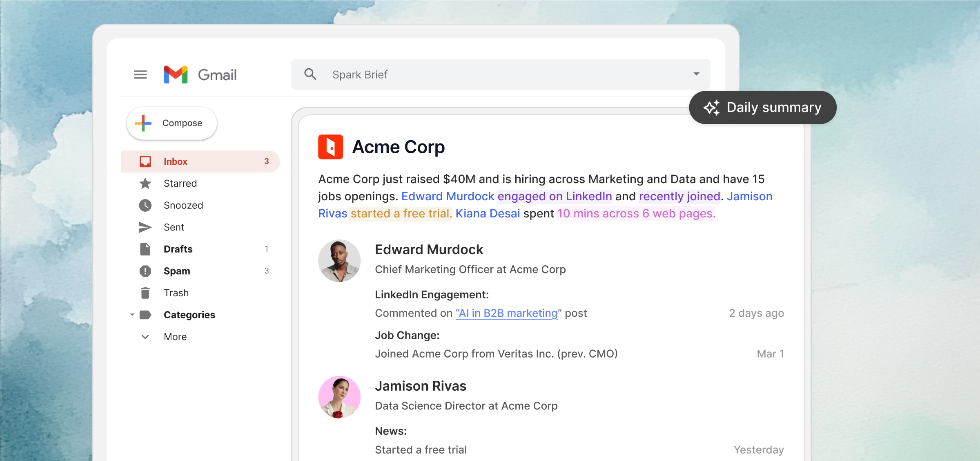The width and height of the screenshot is (980, 461).
Task: Click the Daily summary pill button
Action: (x=762, y=107)
